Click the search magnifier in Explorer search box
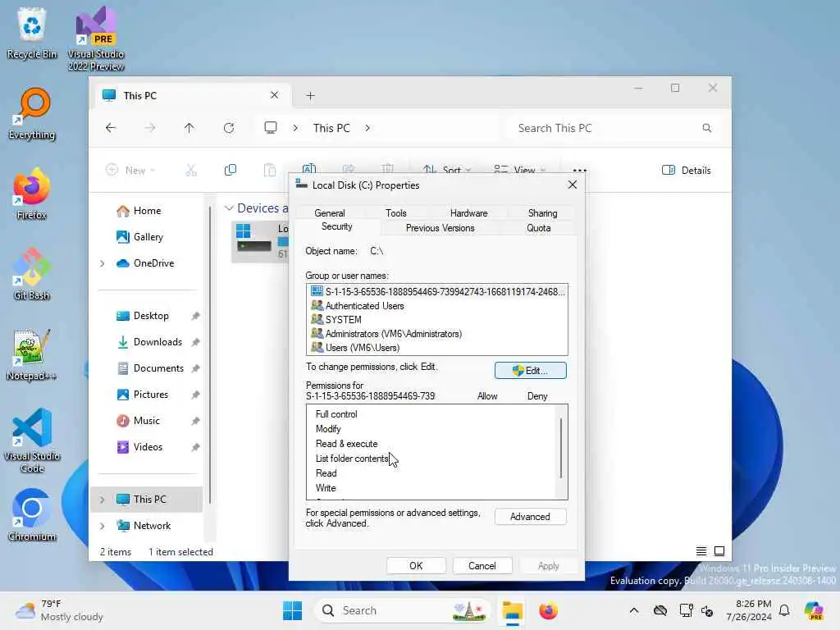The width and height of the screenshot is (840, 630). point(707,128)
